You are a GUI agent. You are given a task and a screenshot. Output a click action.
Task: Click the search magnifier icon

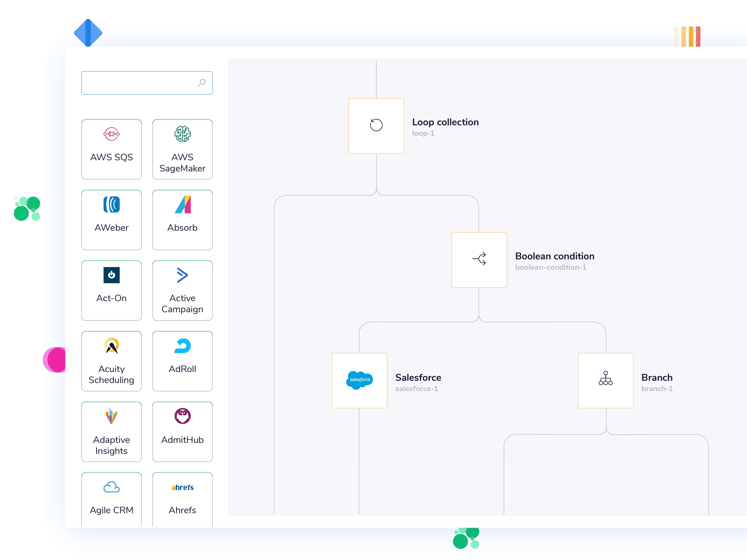click(202, 82)
